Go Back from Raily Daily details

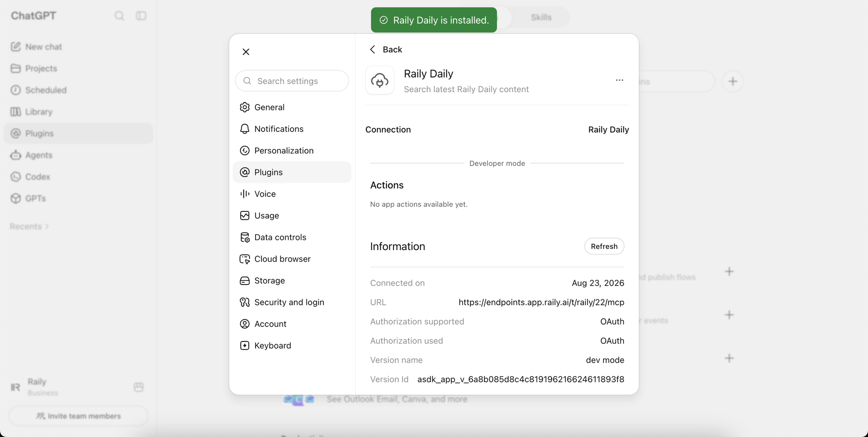tap(386, 49)
